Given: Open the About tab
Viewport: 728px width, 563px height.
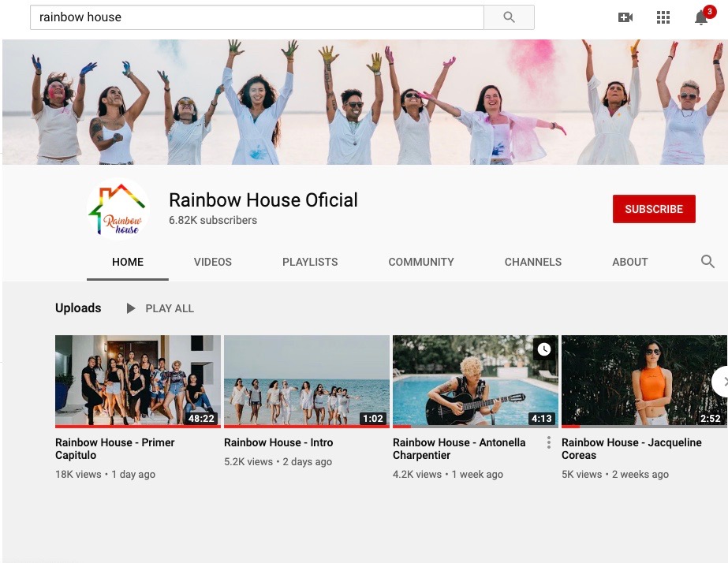Looking at the screenshot, I should 630,262.
